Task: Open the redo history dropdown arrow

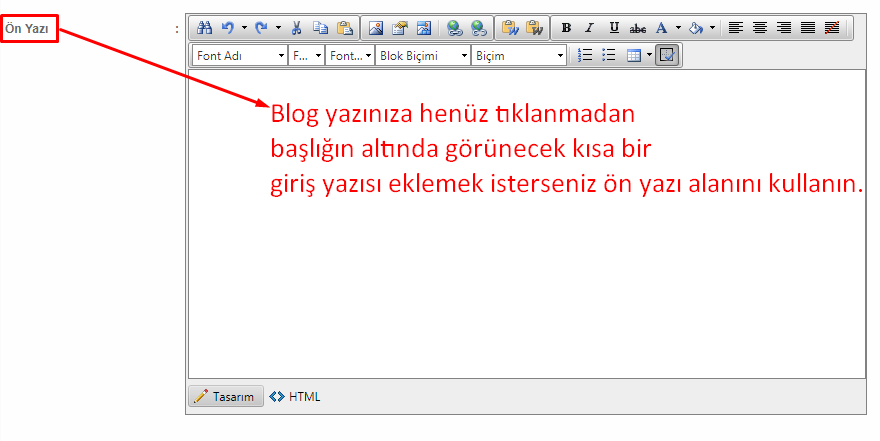Action: pos(278,27)
